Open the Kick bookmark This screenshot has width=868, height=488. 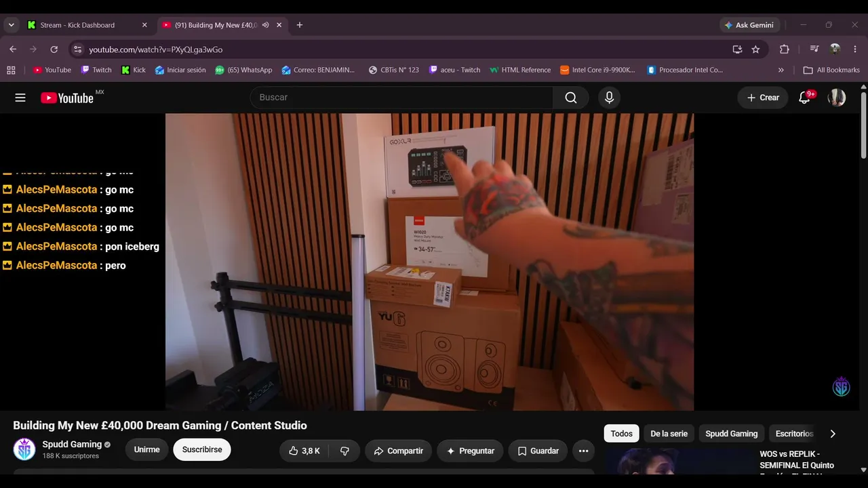134,70
